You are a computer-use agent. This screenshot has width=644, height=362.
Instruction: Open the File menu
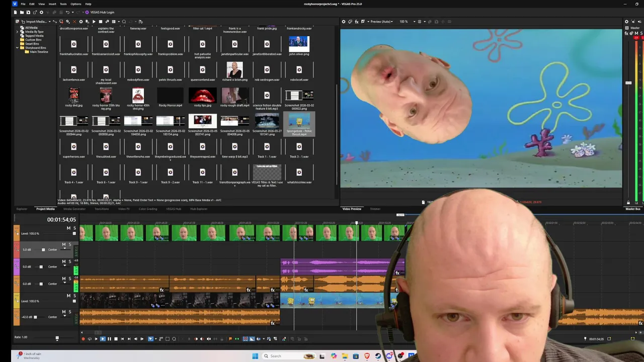click(x=23, y=4)
